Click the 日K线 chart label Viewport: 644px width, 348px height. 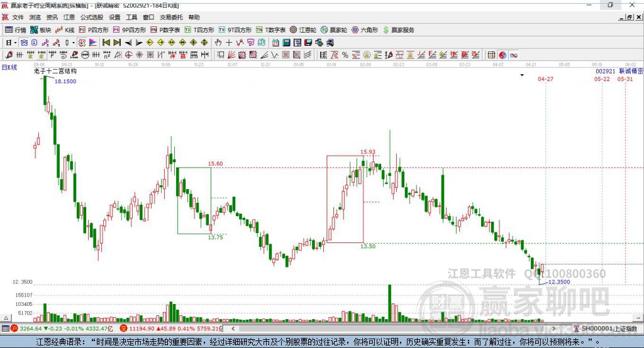click(x=9, y=67)
